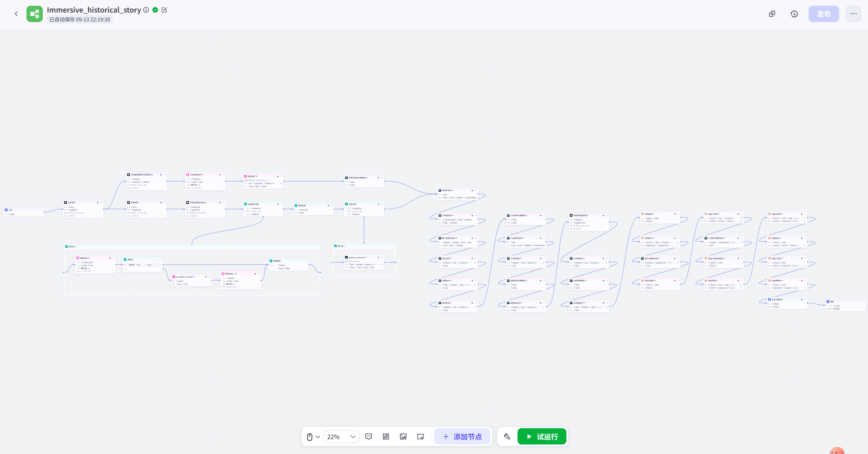The image size is (868, 454).
Task: Click the 添加节点 add node button
Action: point(462,437)
